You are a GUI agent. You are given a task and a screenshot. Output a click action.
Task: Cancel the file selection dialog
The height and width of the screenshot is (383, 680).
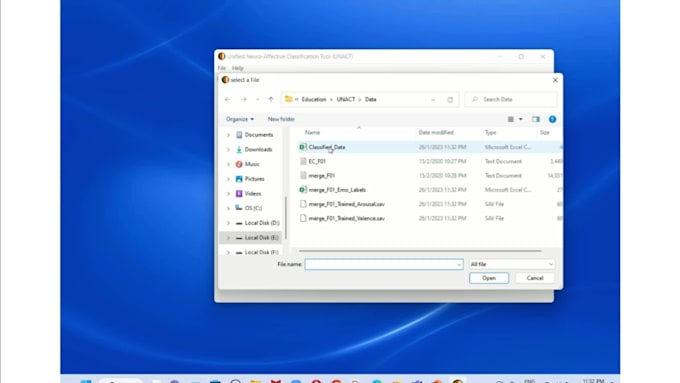tap(535, 278)
